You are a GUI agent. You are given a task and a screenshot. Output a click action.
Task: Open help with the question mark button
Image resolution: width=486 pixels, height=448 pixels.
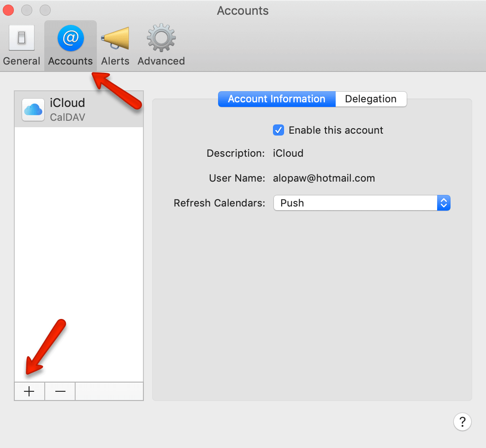coord(462,422)
